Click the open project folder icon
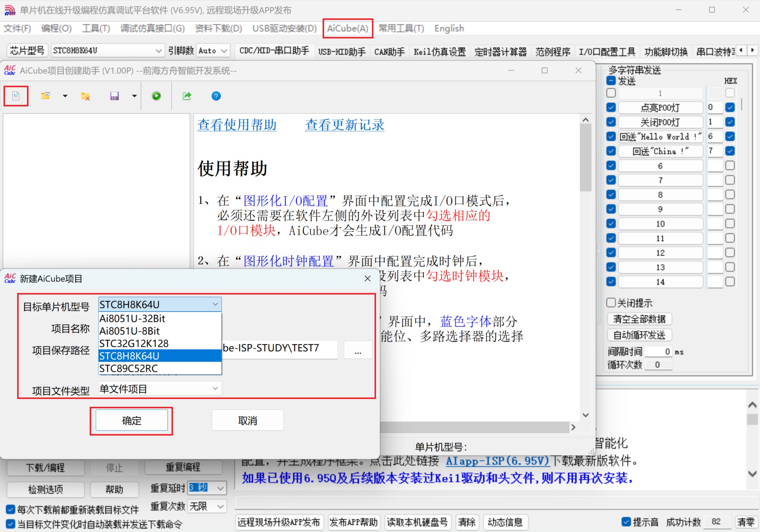The height and width of the screenshot is (532, 760). coord(45,96)
